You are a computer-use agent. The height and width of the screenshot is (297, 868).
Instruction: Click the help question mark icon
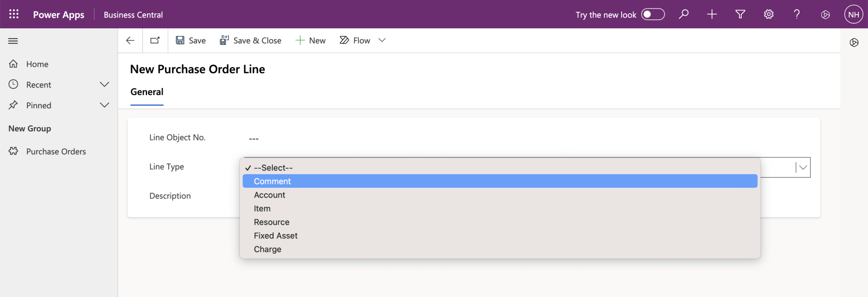click(x=797, y=14)
